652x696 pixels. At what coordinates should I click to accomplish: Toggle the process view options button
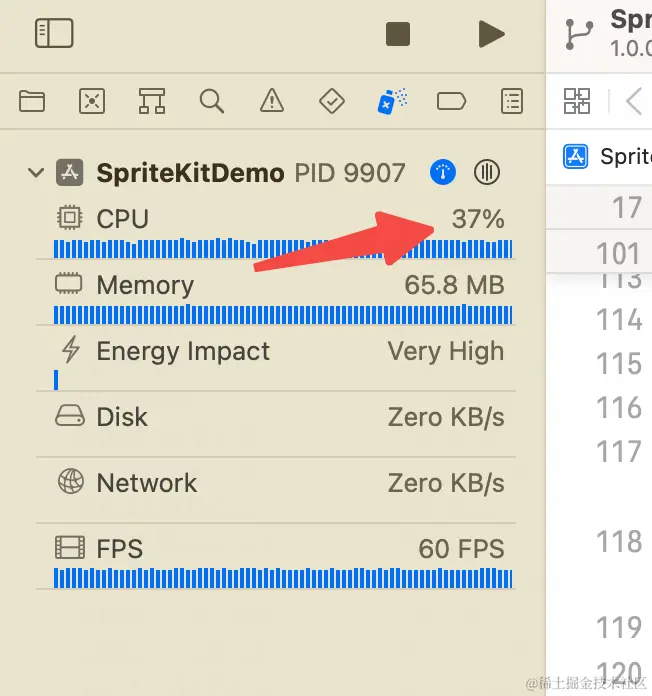pos(487,172)
